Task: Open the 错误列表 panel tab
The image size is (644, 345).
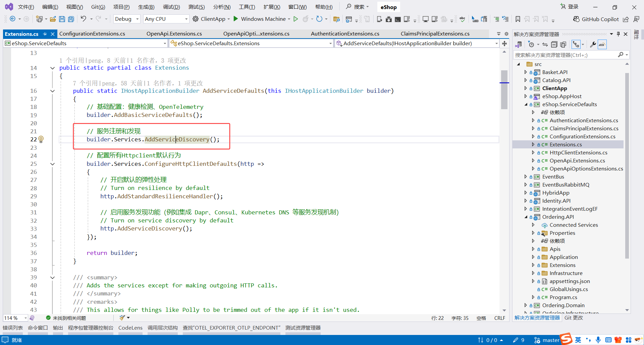Action: coord(13,328)
